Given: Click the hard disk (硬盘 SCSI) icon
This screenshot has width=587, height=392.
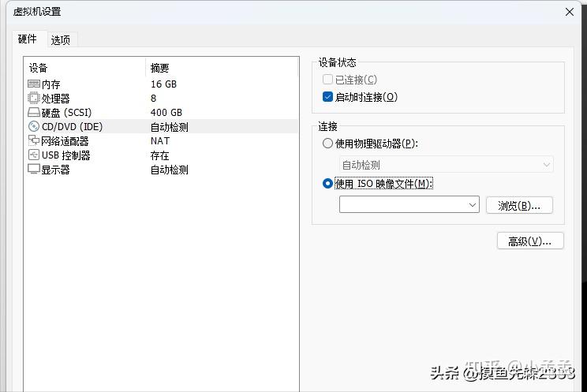Looking at the screenshot, I should [34, 112].
